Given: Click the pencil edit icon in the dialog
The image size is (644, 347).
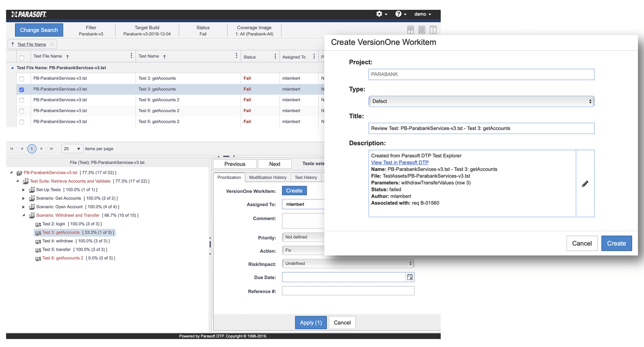Looking at the screenshot, I should click(585, 184).
